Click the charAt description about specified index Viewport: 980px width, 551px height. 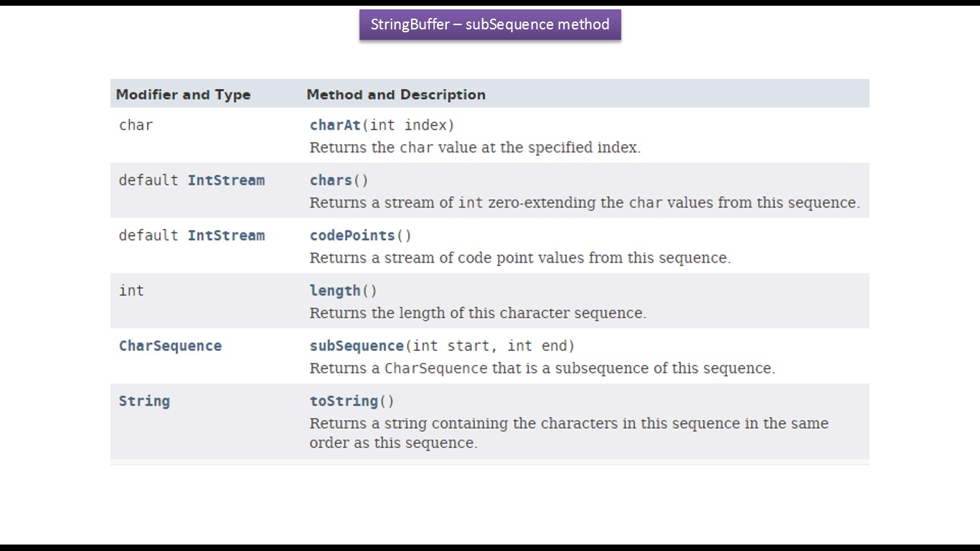475,148
